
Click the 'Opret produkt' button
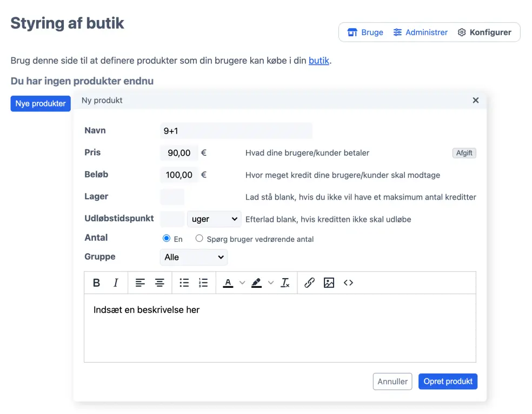click(448, 382)
